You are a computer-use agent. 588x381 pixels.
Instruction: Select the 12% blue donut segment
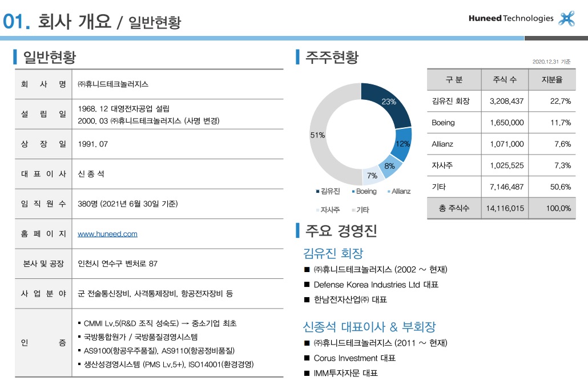click(x=402, y=144)
